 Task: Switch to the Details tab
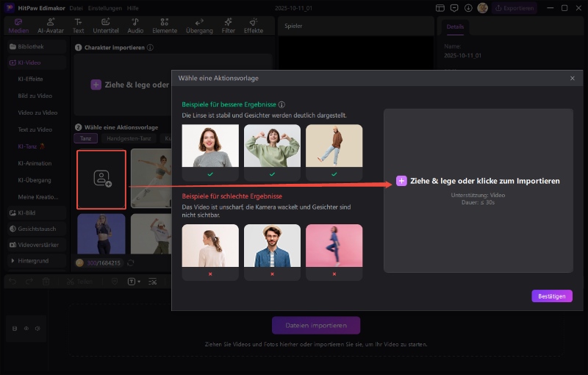[x=456, y=27]
